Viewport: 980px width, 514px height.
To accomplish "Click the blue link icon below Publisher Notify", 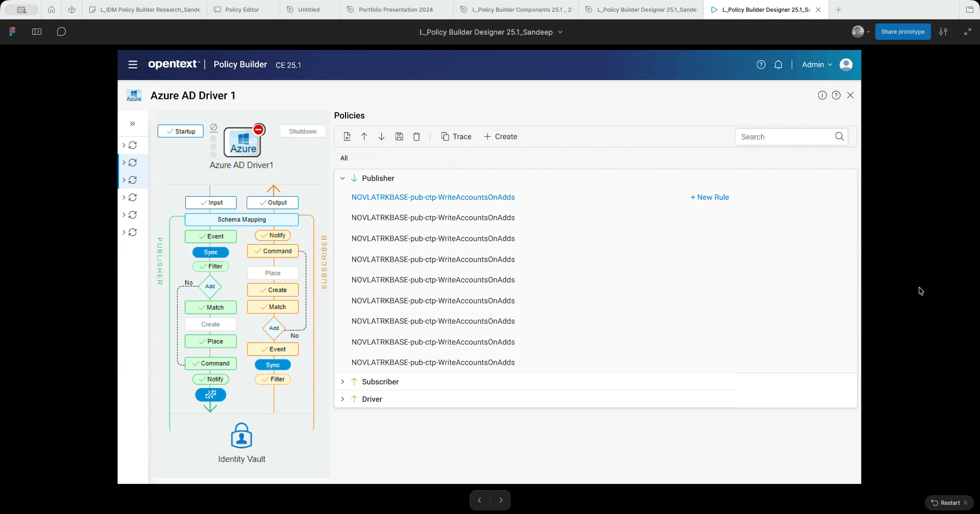I will click(211, 395).
